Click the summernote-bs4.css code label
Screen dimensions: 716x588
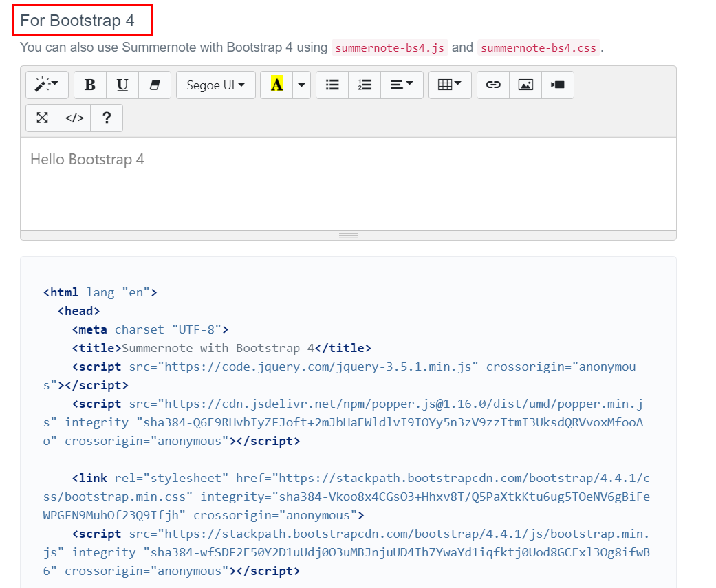pos(539,48)
